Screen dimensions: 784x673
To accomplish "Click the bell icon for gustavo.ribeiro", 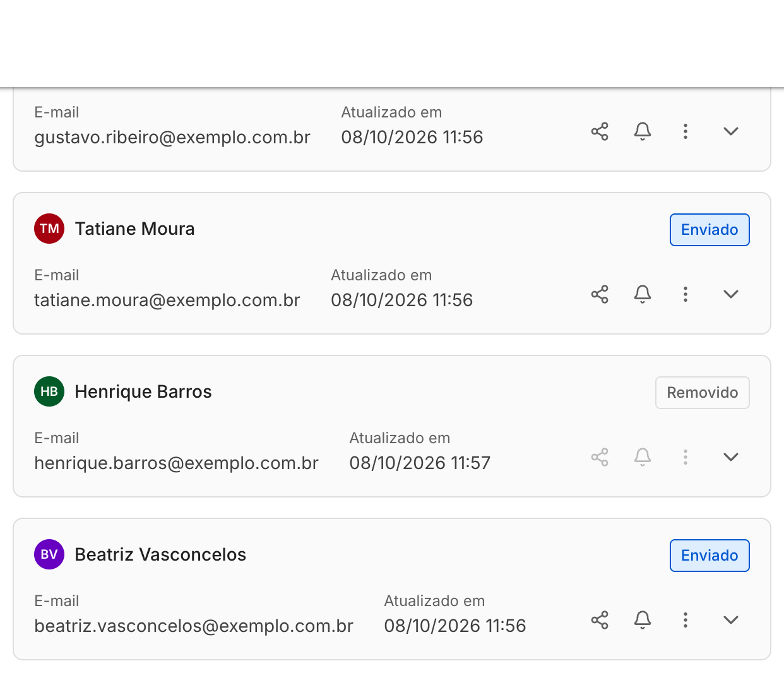I will pos(643,131).
